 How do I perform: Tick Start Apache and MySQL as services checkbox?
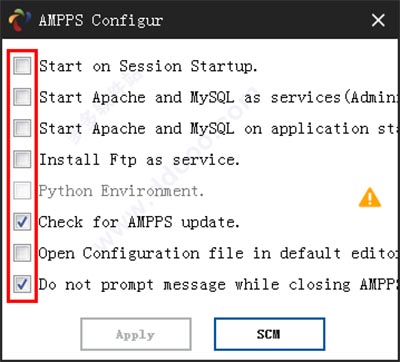tap(22, 97)
